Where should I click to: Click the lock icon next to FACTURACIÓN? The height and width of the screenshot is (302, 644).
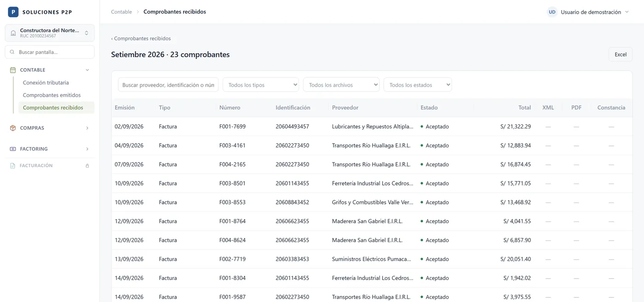[87, 166]
